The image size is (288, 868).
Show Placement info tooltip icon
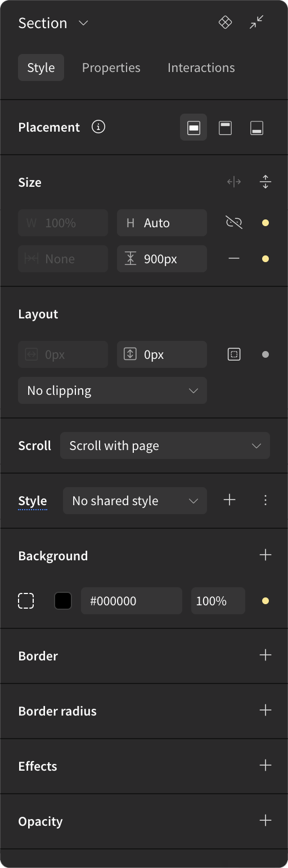click(x=98, y=127)
